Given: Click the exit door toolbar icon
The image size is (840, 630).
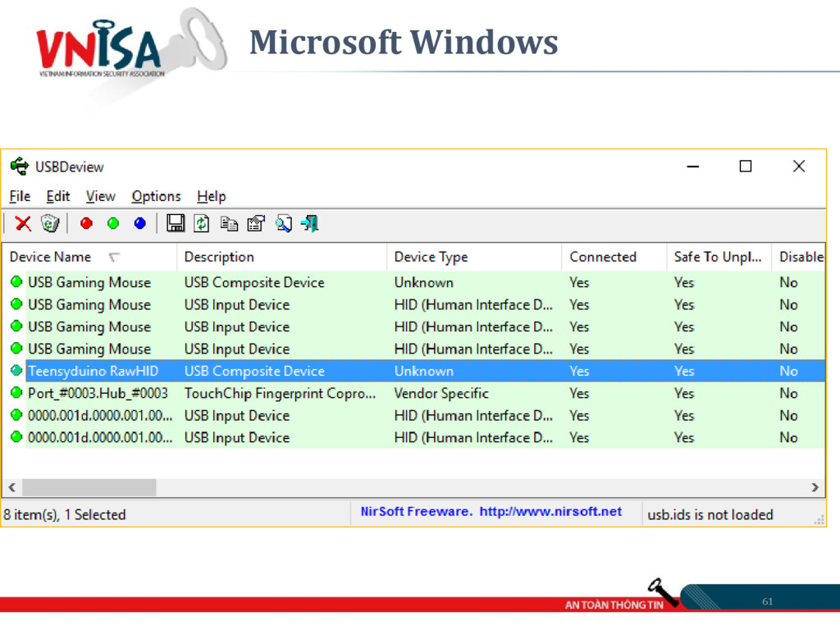Looking at the screenshot, I should click(309, 223).
